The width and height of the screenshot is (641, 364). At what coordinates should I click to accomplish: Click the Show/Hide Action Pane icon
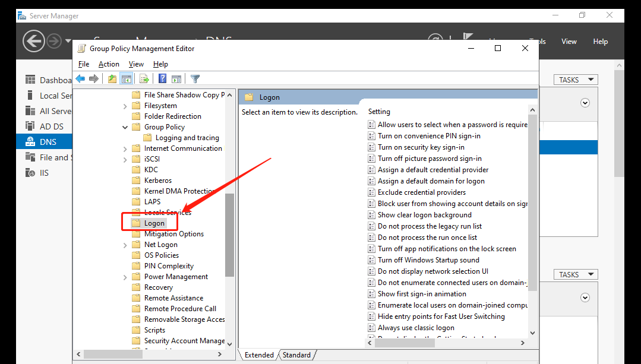(176, 79)
